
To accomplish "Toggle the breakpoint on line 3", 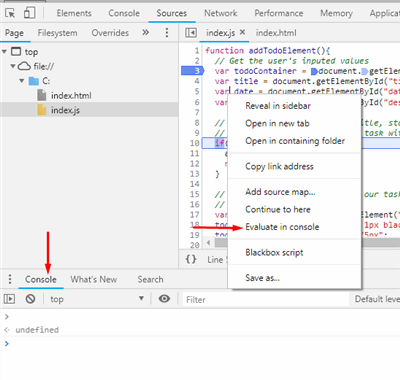I will pyautogui.click(x=193, y=71).
